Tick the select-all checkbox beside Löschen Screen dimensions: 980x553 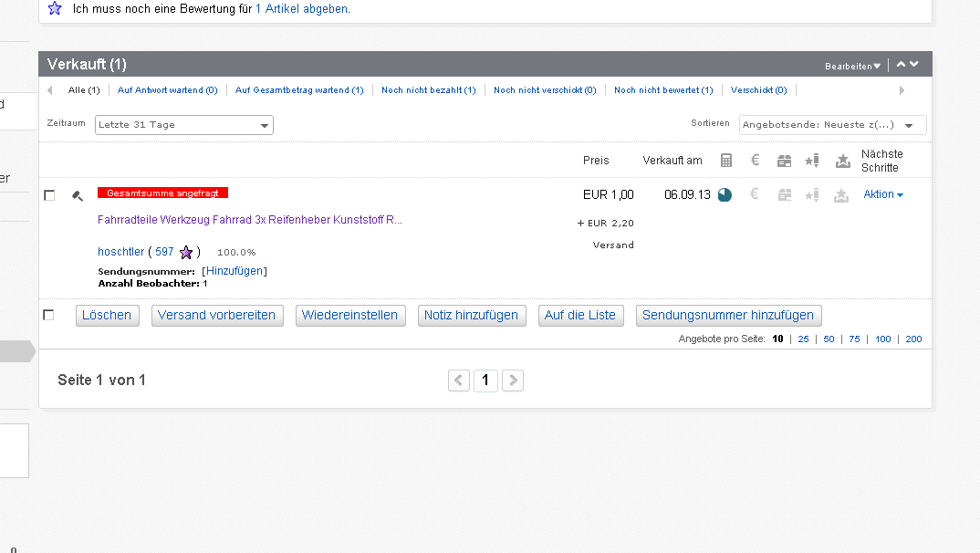(48, 315)
